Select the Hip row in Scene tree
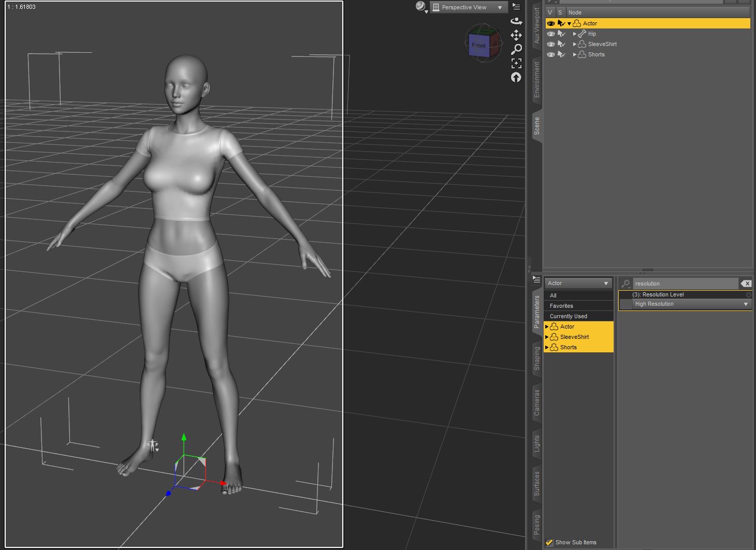This screenshot has width=756, height=550. click(648, 34)
